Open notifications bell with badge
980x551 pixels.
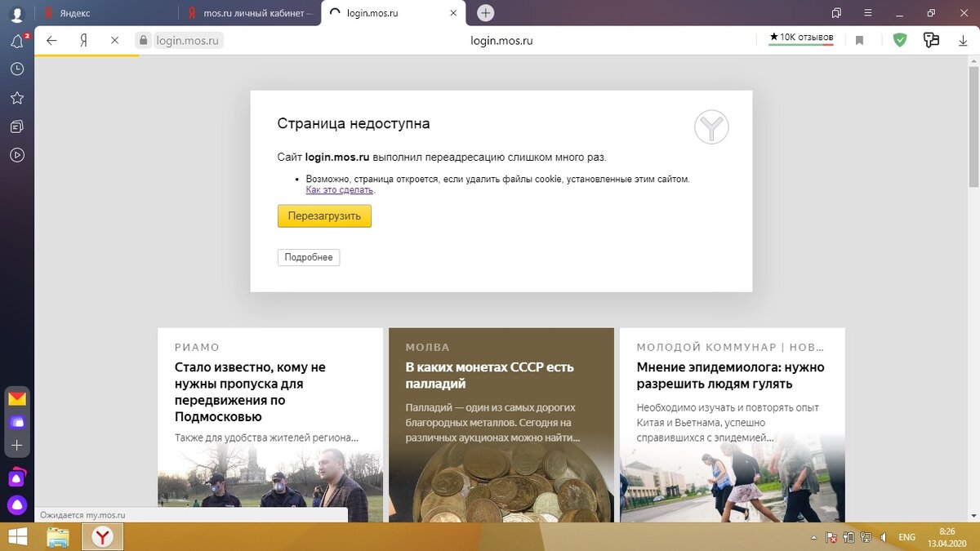pos(16,42)
